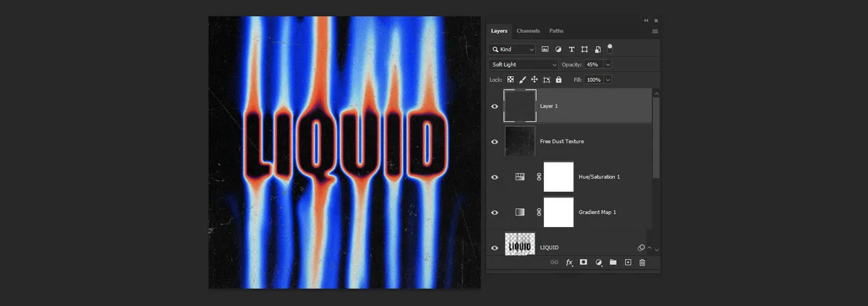This screenshot has height=306, width=868.
Task: Switch to the Channels tab
Action: tap(528, 31)
